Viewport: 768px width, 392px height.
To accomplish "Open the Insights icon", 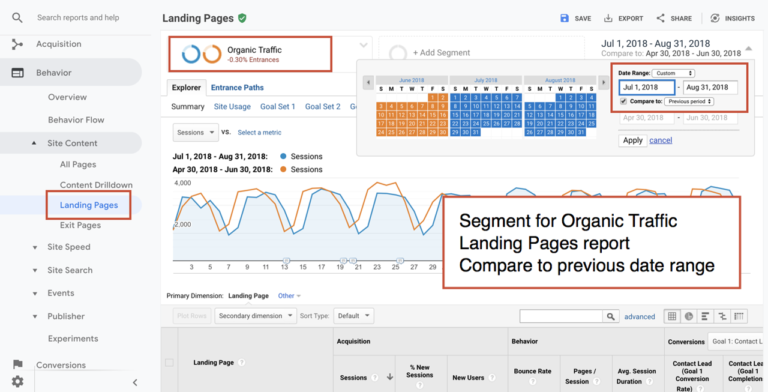I will tap(715, 18).
